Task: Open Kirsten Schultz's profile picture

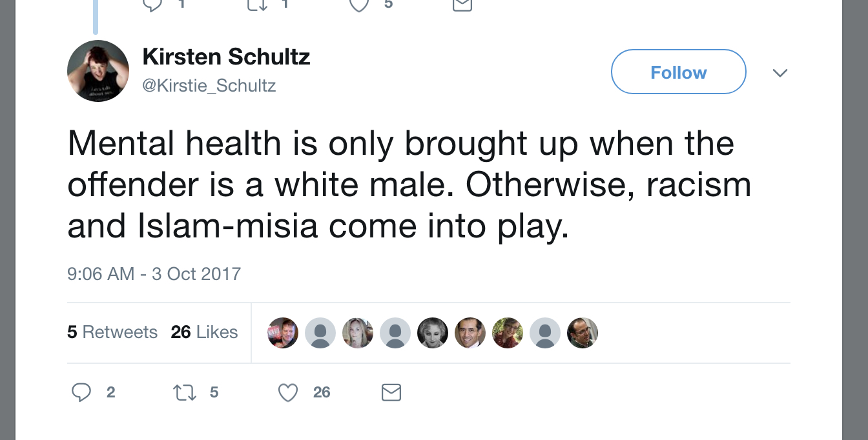Action: (98, 70)
